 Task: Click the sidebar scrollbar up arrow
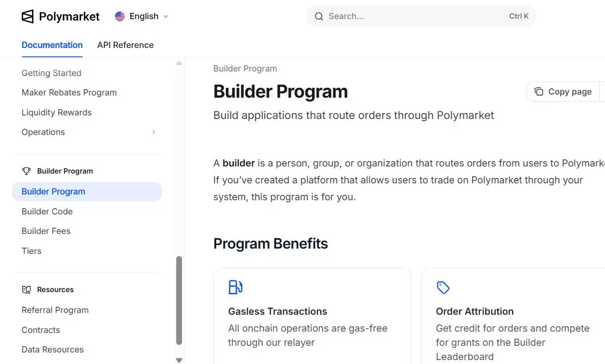coord(179,63)
